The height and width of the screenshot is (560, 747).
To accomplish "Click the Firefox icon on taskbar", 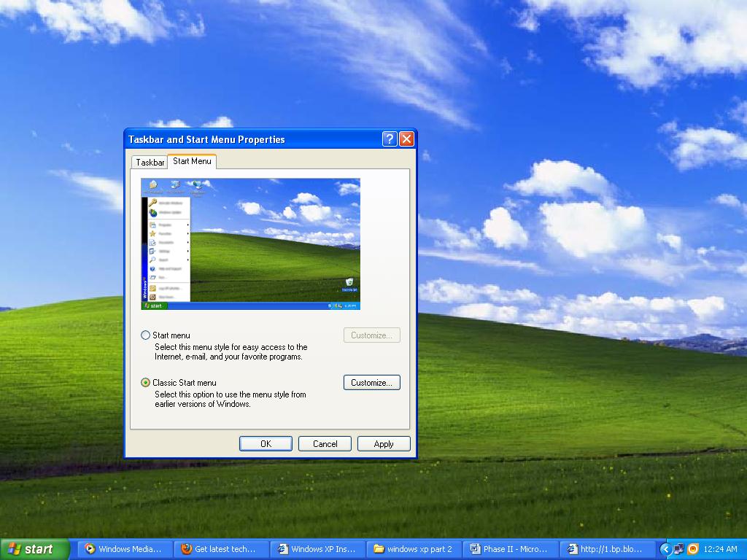I will 186,549.
